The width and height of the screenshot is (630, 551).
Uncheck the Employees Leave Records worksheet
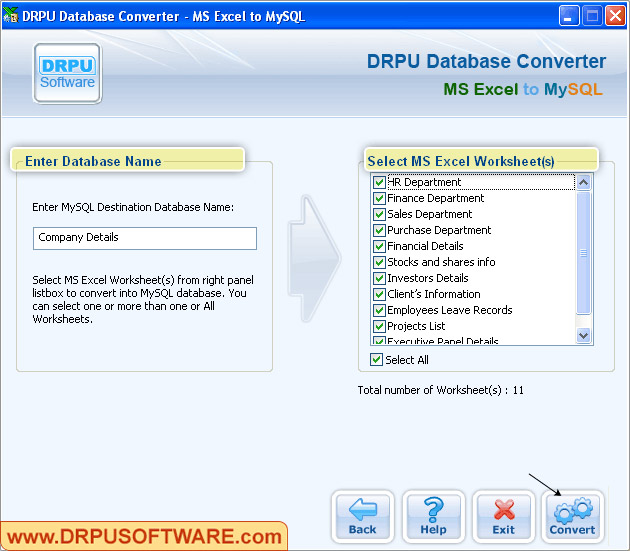(x=379, y=310)
